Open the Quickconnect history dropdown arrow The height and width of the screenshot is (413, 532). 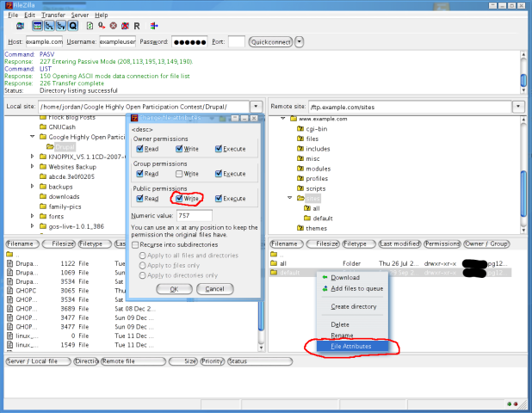(x=299, y=42)
